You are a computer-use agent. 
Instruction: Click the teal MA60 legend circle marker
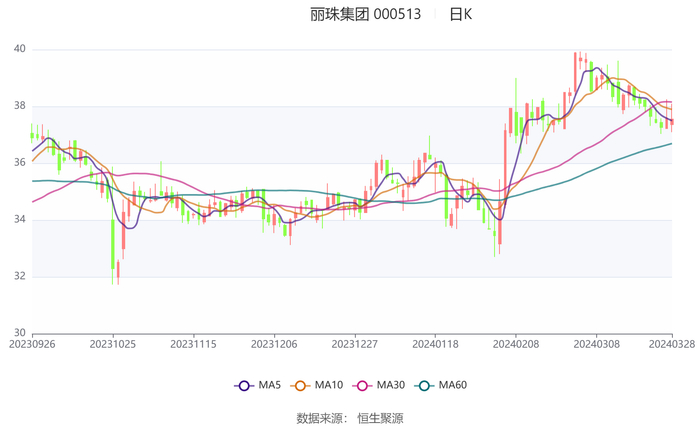(x=424, y=385)
